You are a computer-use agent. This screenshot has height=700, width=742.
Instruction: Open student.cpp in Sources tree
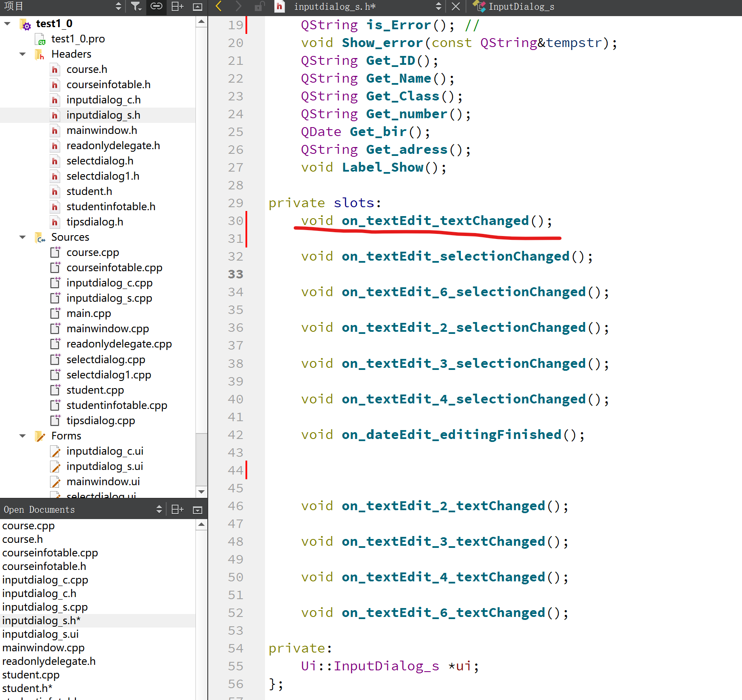click(95, 390)
